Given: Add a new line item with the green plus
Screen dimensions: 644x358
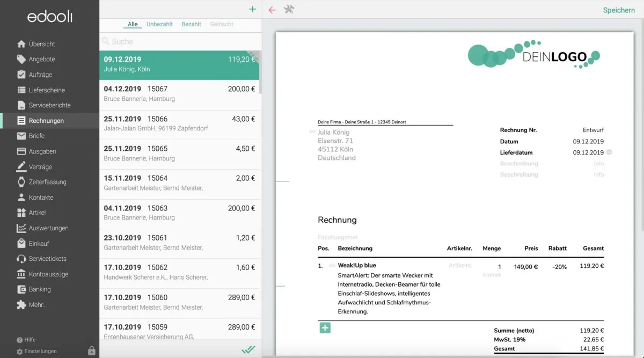Looking at the screenshot, I should [324, 327].
